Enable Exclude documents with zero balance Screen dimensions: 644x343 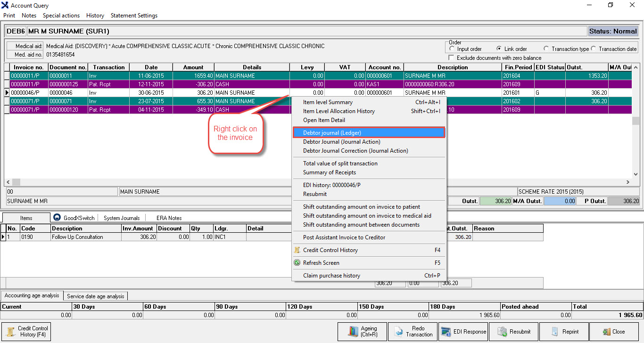click(x=452, y=58)
